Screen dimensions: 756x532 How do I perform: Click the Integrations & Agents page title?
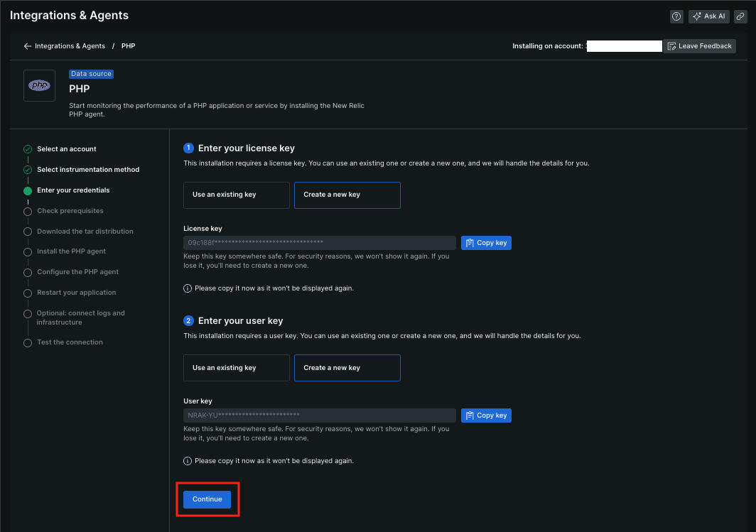[70, 16]
